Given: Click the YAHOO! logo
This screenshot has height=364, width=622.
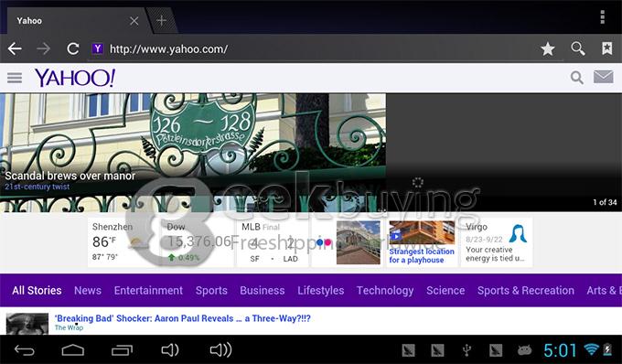Looking at the screenshot, I should pyautogui.click(x=75, y=78).
